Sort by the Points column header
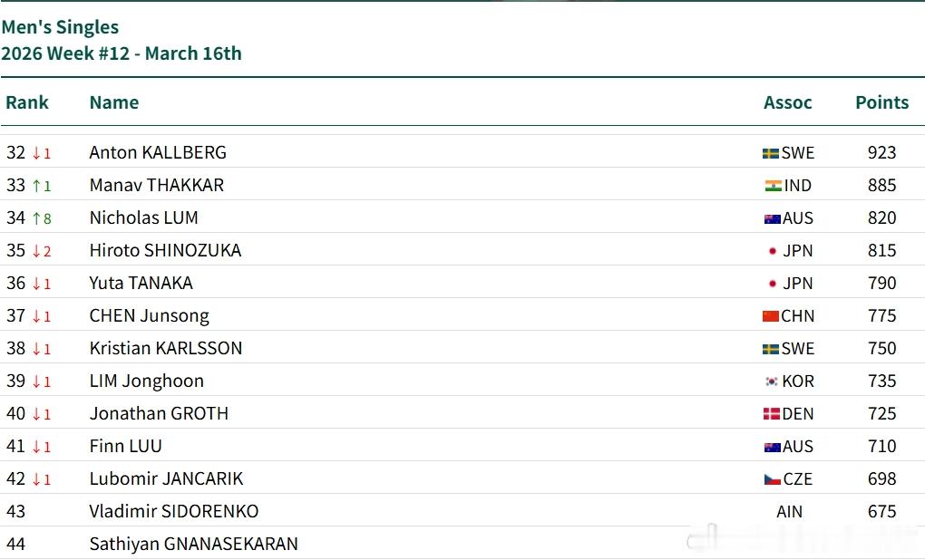 [x=881, y=102]
